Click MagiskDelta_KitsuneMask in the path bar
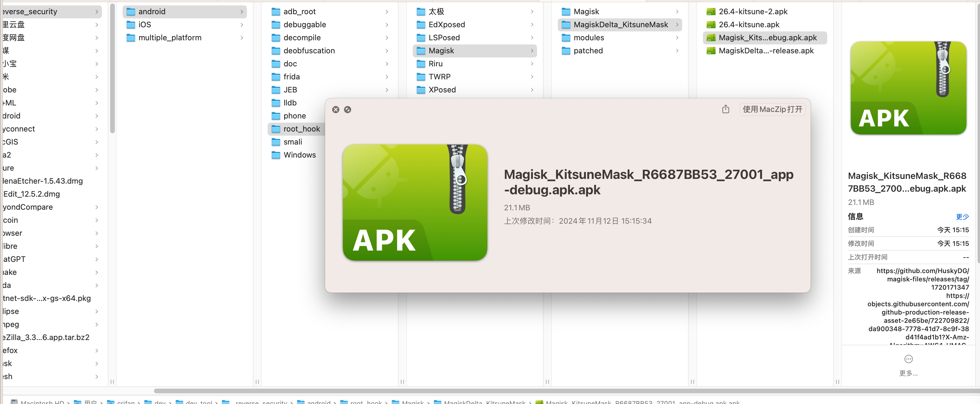980x404 pixels. [484, 402]
